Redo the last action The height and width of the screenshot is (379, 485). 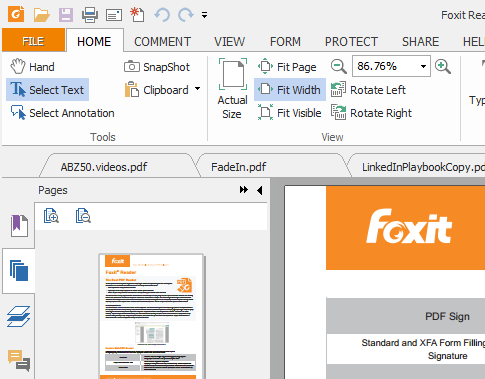click(x=186, y=15)
